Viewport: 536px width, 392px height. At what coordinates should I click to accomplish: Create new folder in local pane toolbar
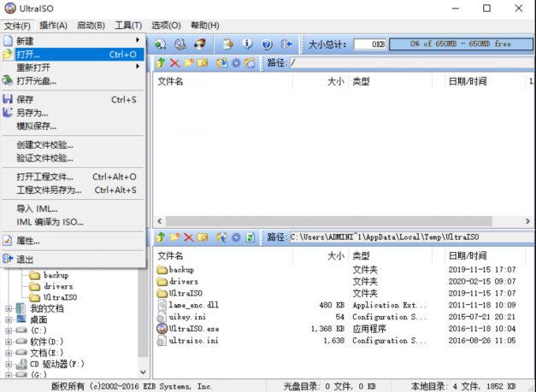point(174,237)
